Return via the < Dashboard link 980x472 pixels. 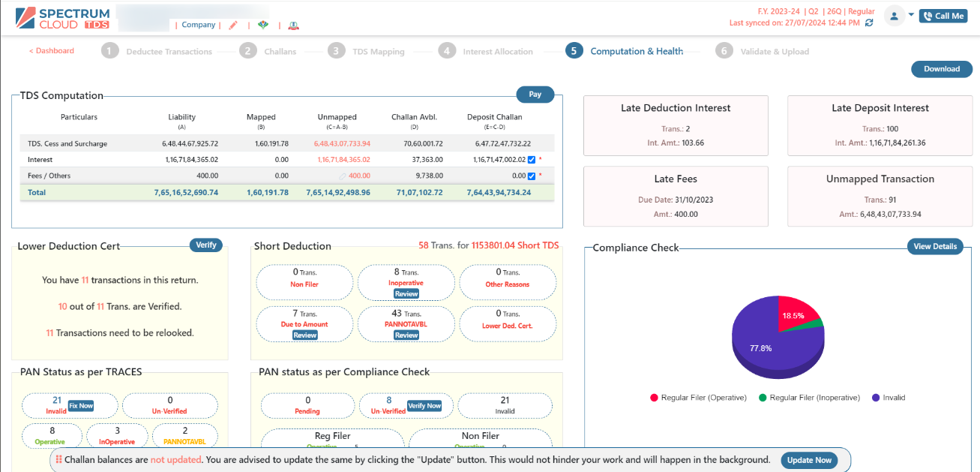pos(52,51)
